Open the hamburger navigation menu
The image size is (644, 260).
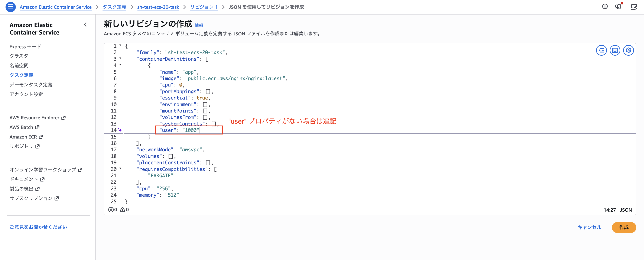pyautogui.click(x=10, y=7)
